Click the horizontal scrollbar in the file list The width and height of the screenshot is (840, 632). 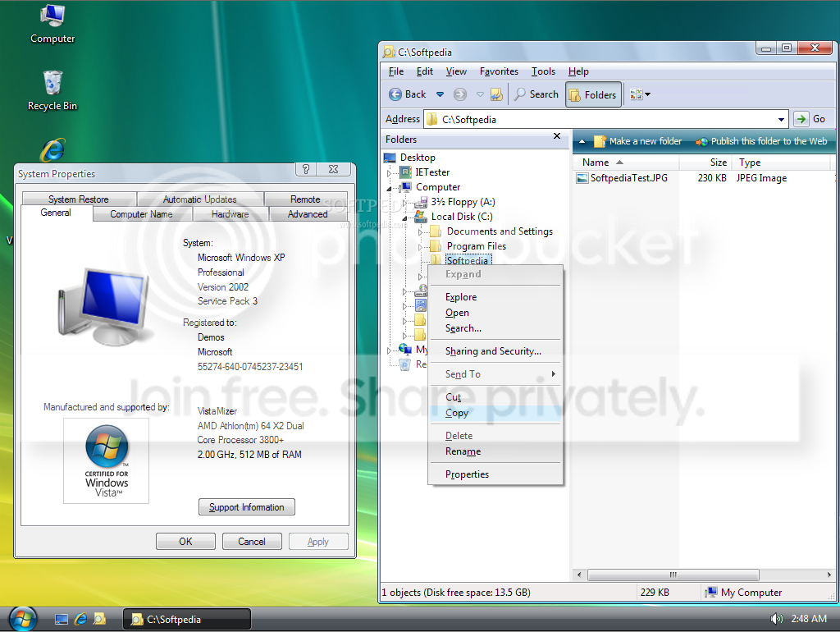[x=673, y=575]
